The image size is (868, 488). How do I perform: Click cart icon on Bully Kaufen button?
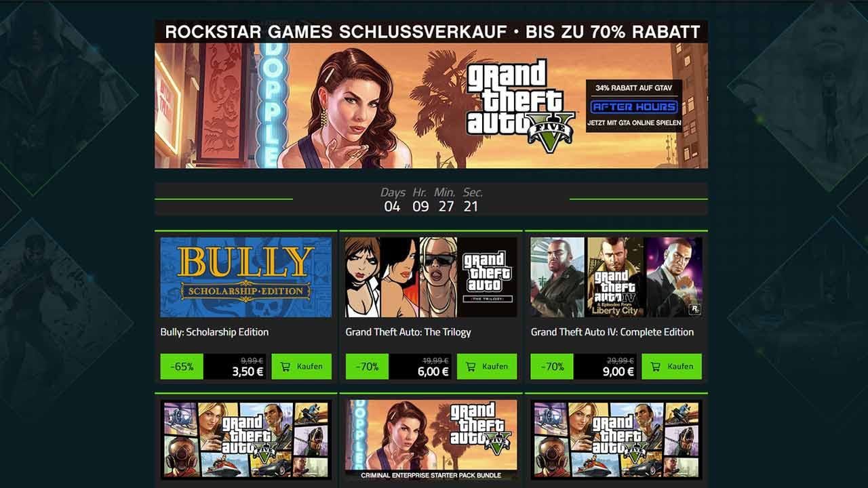click(x=285, y=367)
